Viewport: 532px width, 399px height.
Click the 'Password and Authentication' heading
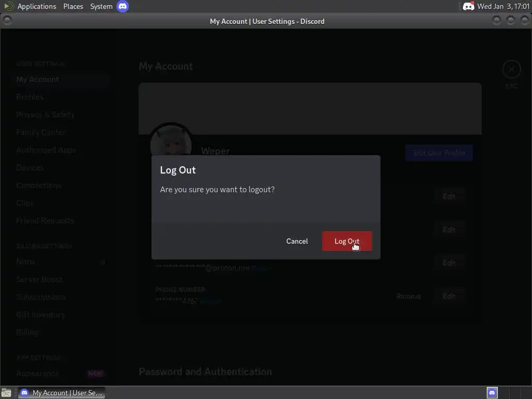(205, 372)
